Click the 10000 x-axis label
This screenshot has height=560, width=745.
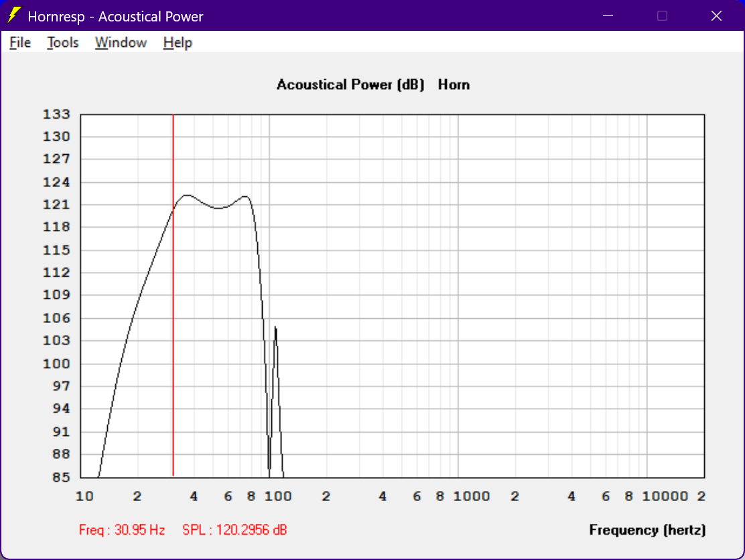(665, 496)
